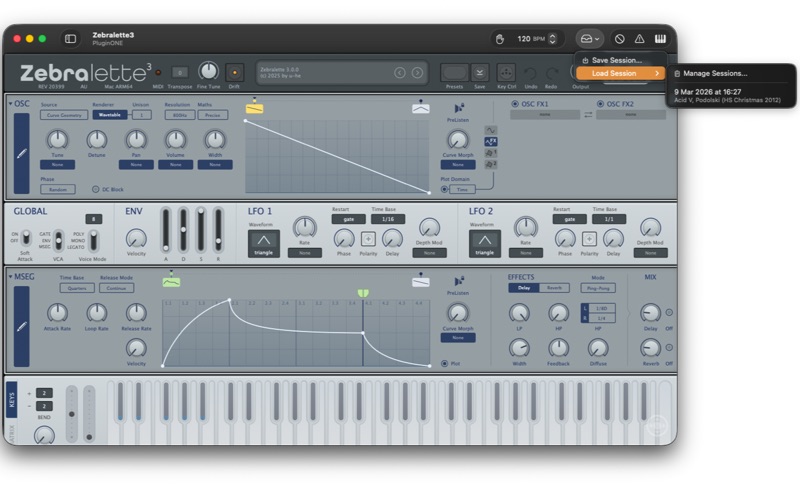
Task: Click the Wavetable renderer button
Action: (x=110, y=115)
